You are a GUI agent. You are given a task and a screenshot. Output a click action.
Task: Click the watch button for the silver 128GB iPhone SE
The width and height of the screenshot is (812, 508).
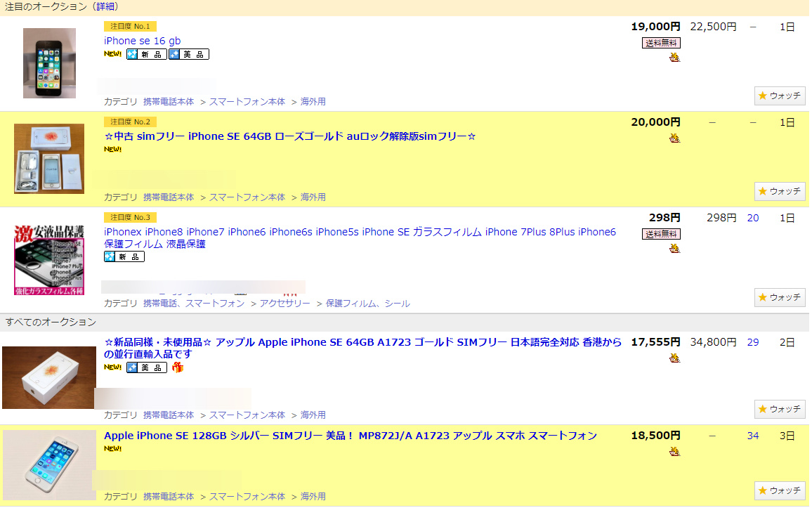(x=779, y=490)
